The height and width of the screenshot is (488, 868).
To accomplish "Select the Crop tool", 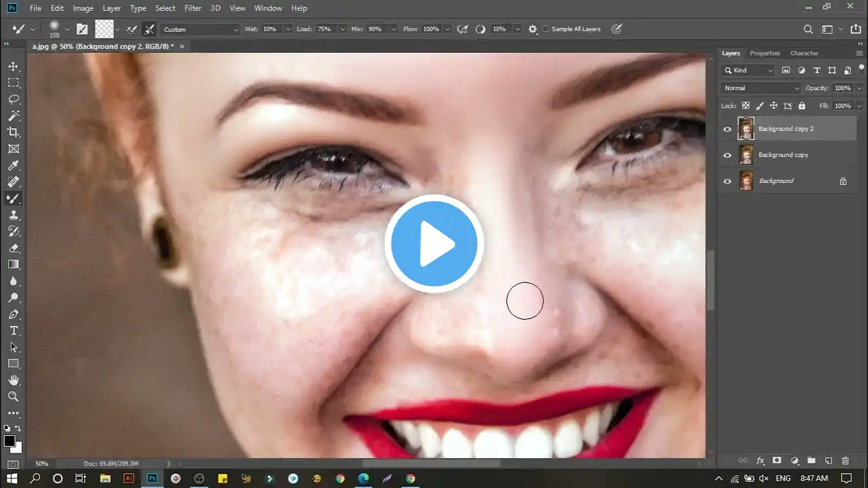I will tap(14, 132).
